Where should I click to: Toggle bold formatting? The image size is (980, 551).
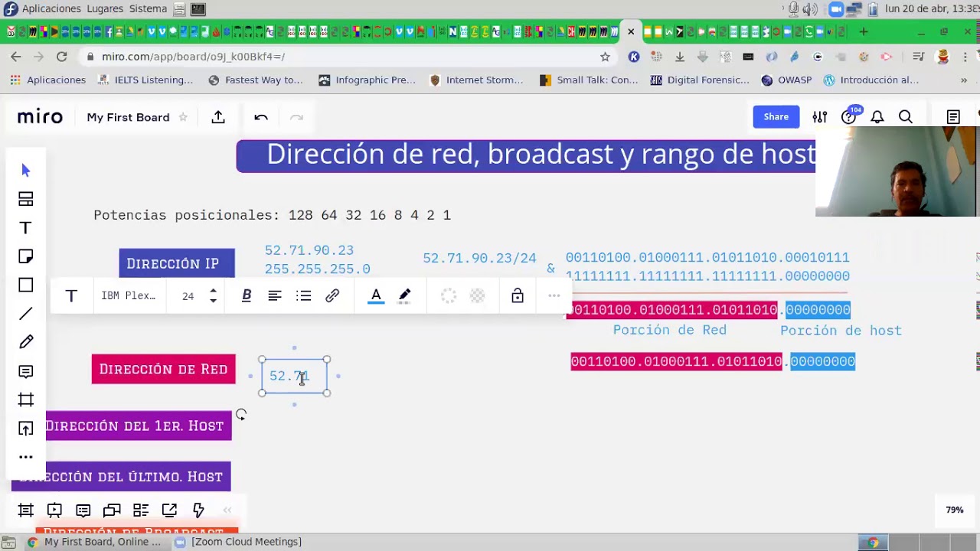pos(247,295)
